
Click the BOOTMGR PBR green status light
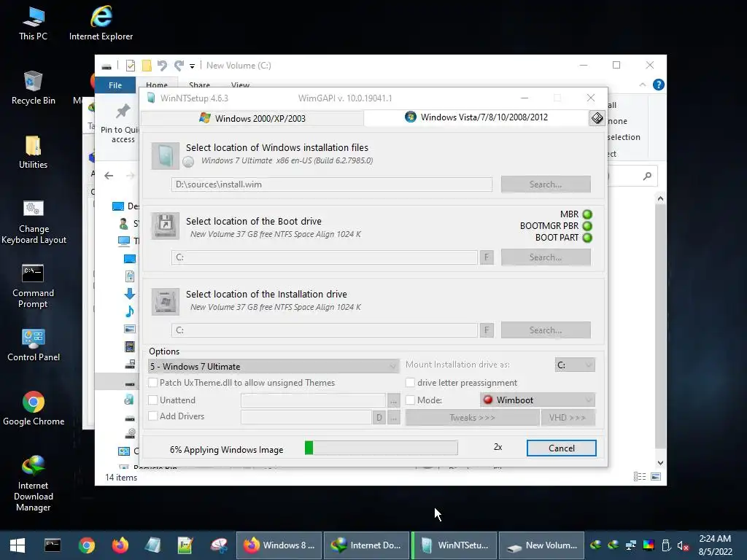coord(587,226)
